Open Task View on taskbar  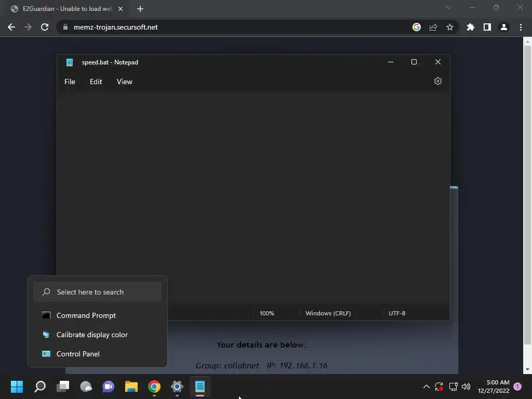click(x=63, y=387)
